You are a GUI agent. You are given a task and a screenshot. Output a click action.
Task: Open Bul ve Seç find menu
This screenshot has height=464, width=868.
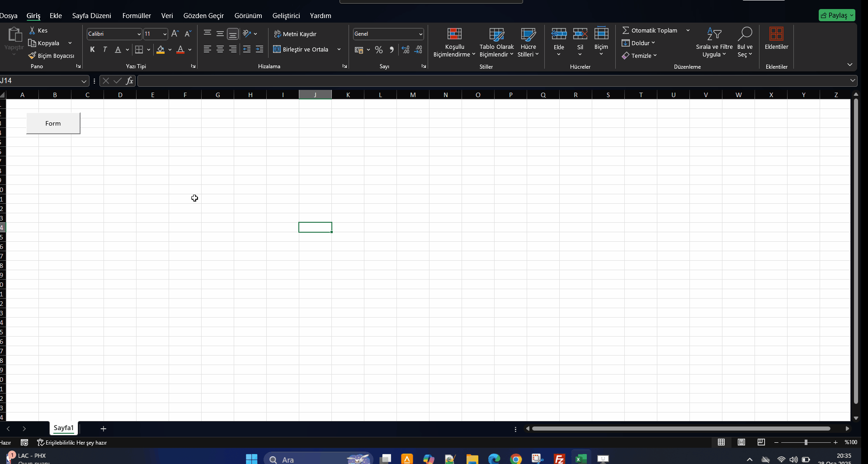click(745, 42)
